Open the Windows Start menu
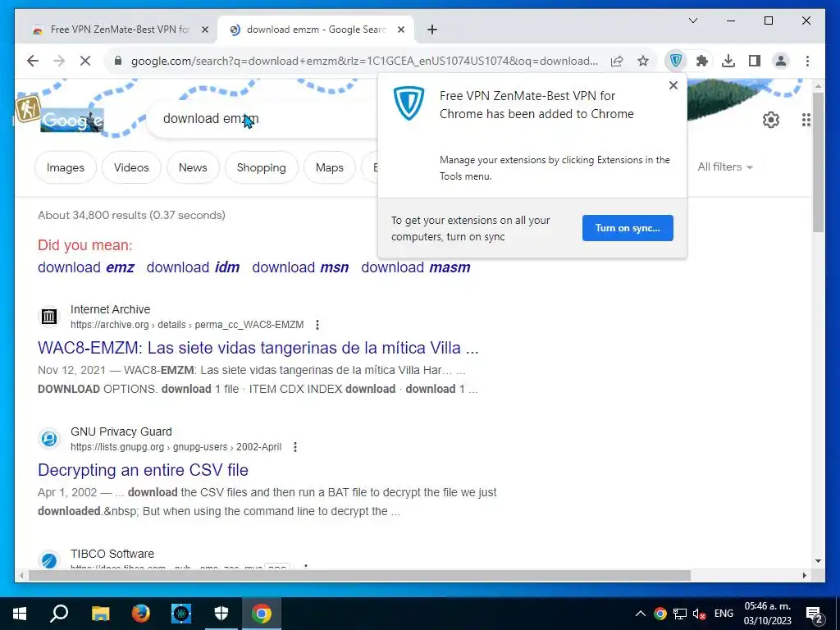840x630 pixels. (x=20, y=614)
